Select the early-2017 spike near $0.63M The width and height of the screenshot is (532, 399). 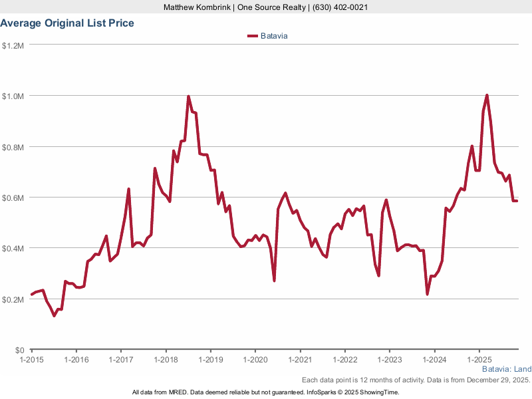[x=128, y=190]
